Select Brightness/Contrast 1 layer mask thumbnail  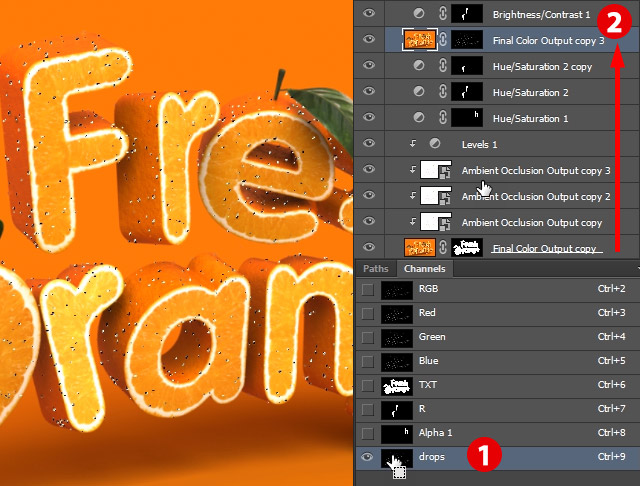(x=467, y=13)
